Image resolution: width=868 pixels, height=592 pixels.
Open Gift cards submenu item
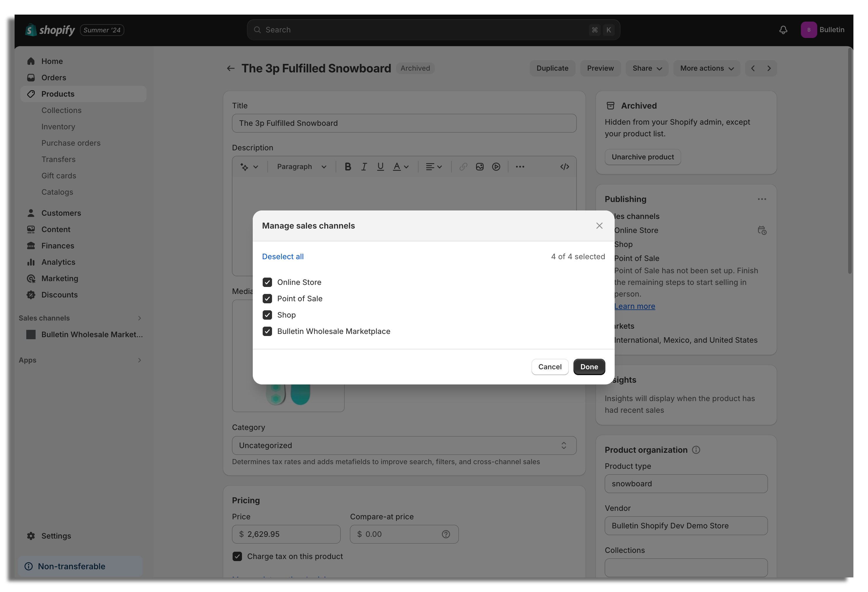point(59,176)
